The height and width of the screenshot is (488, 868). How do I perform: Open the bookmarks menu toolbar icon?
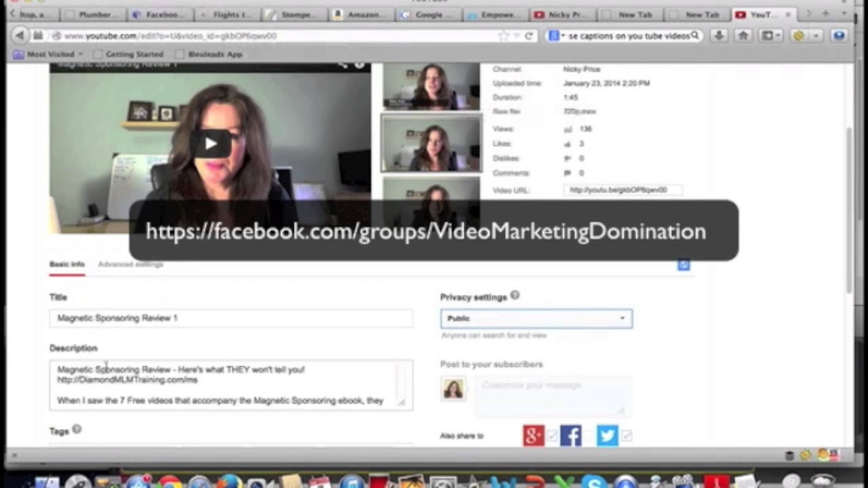pyautogui.click(x=770, y=35)
